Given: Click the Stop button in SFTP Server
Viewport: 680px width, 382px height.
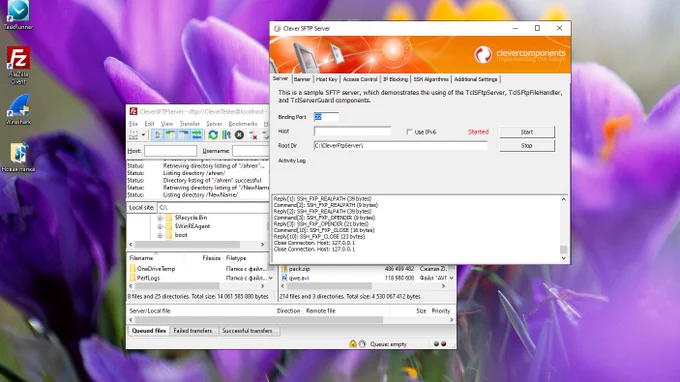Looking at the screenshot, I should (x=526, y=146).
